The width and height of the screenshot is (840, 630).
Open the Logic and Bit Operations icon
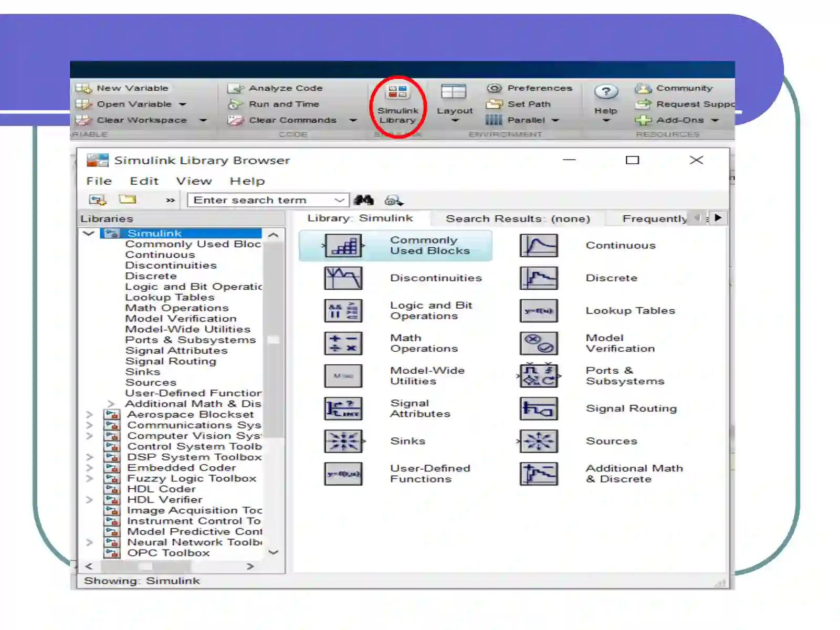point(343,311)
